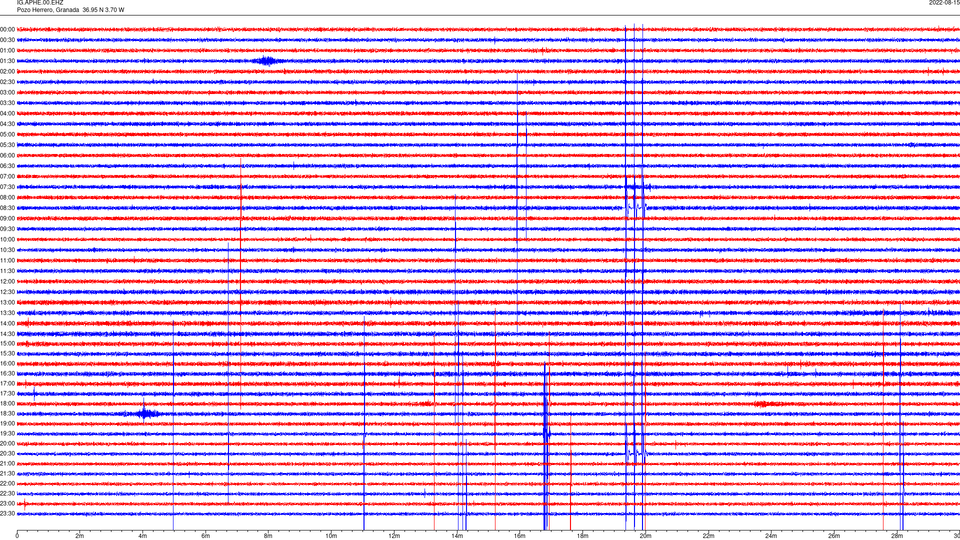
Task: Click the 20m axis tick label
Action: (645, 536)
